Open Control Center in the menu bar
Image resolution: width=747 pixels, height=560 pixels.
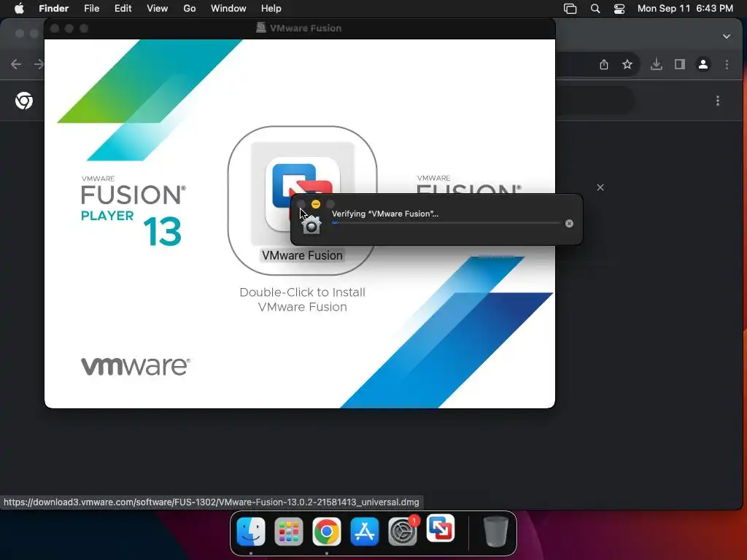point(619,9)
